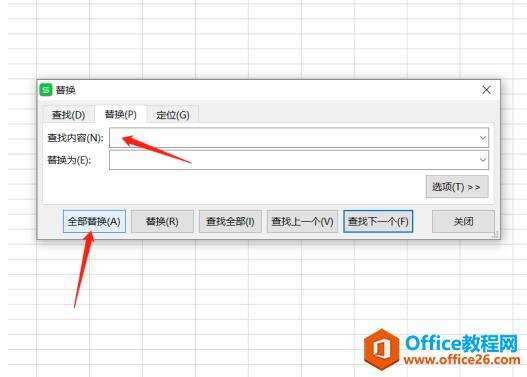Click the dialog resize grip corner
This screenshot has width=527, height=377.
[495, 235]
